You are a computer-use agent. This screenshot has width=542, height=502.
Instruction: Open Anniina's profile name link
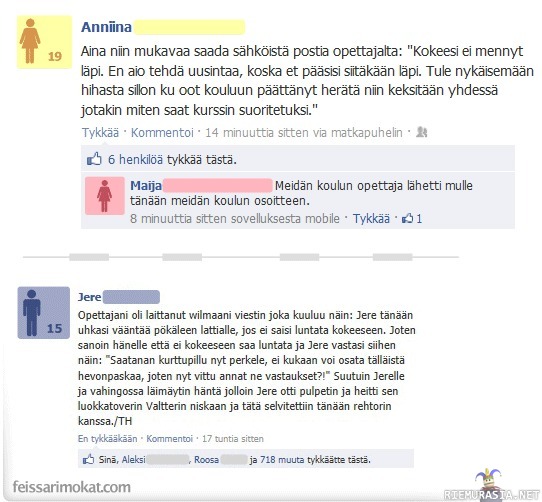coord(106,27)
